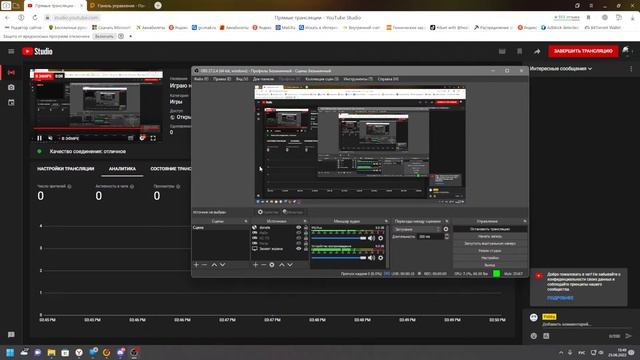Click the share arrow icon in Studio header
This screenshot has width=640, height=360.
(x=537, y=51)
